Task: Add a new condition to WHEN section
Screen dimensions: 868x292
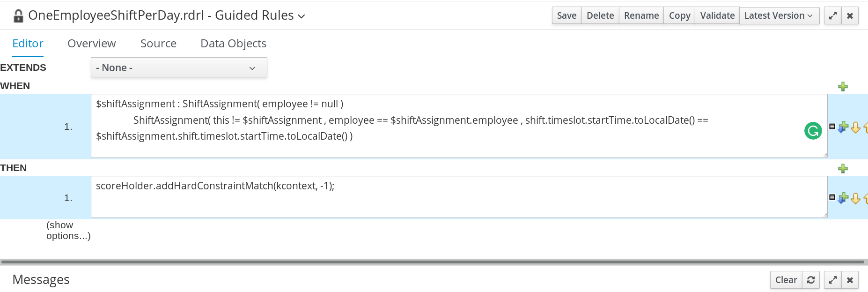Action: pos(843,87)
